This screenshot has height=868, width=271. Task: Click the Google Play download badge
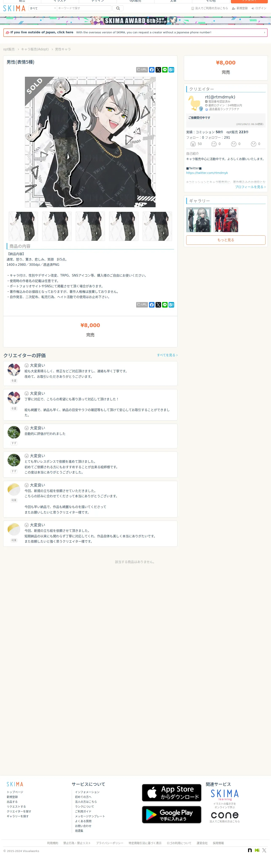(171, 814)
